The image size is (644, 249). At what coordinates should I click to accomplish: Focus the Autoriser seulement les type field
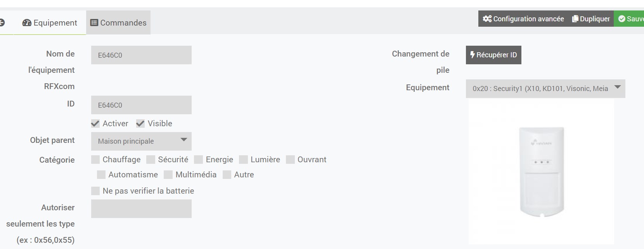(141, 209)
